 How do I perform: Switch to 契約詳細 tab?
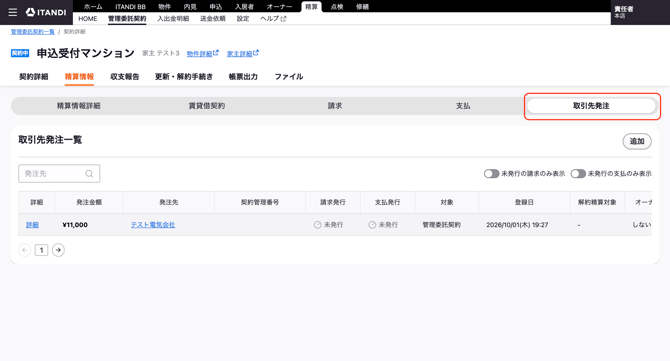click(x=34, y=76)
